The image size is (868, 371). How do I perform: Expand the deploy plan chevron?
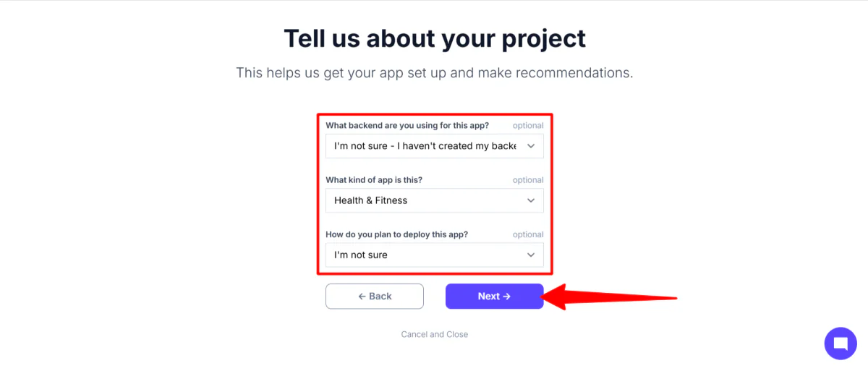[531, 255]
